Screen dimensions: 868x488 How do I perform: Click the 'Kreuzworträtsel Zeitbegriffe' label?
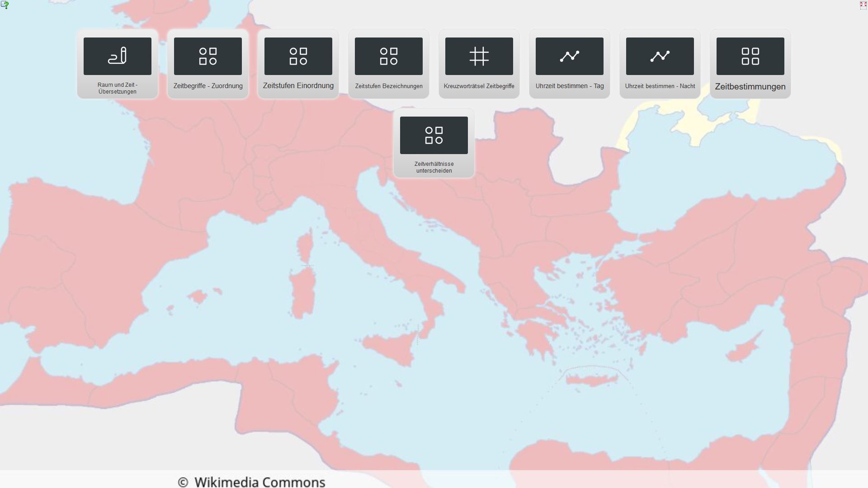pos(479,86)
